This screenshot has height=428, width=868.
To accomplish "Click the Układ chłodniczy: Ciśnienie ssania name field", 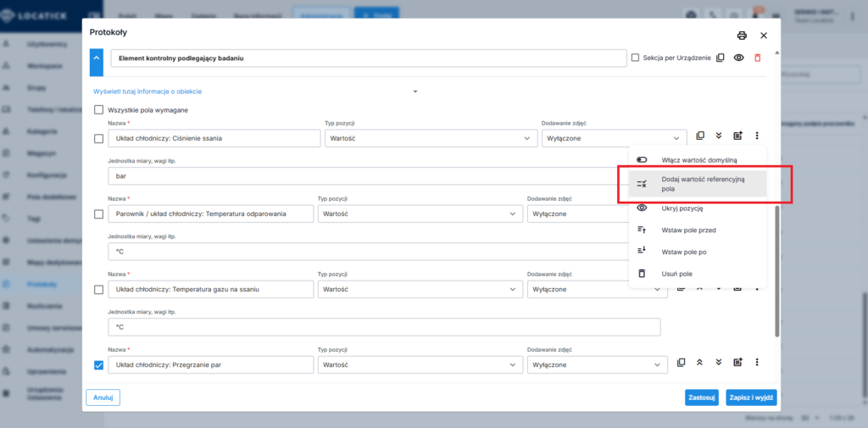I will (x=214, y=138).
